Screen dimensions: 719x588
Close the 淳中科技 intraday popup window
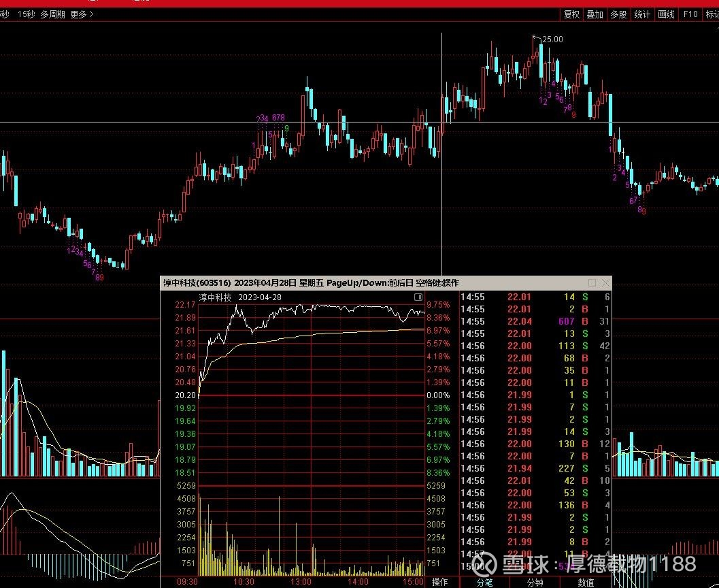tap(604, 283)
